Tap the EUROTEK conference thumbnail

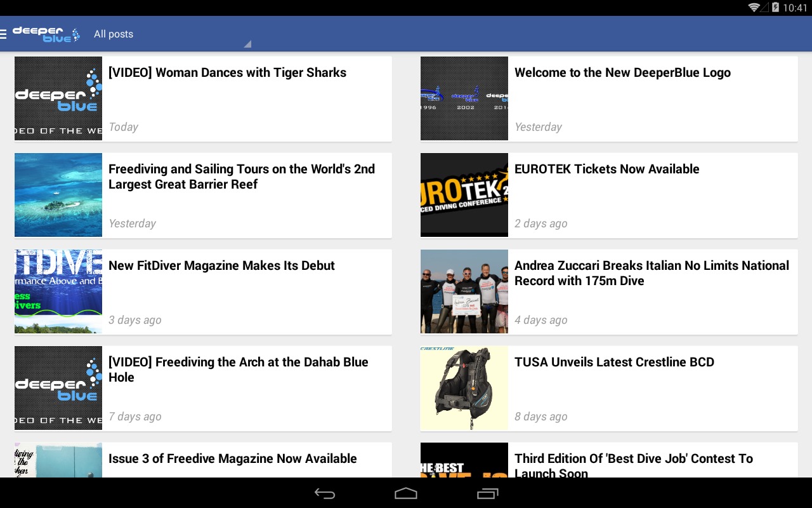tap(464, 195)
